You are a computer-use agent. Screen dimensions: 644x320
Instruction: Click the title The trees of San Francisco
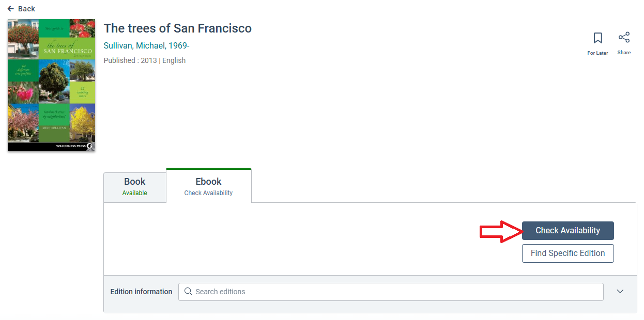[x=178, y=28]
